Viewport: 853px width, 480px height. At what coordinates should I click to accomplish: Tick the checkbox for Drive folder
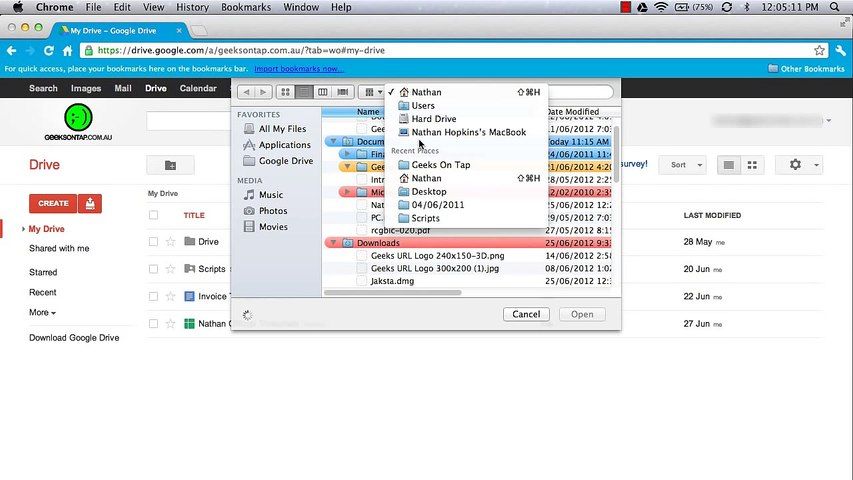tap(153, 242)
